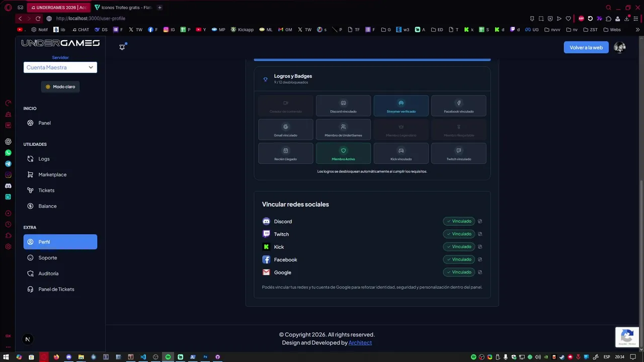Click the Opera menu logo
The image size is (644, 362).
8,8
